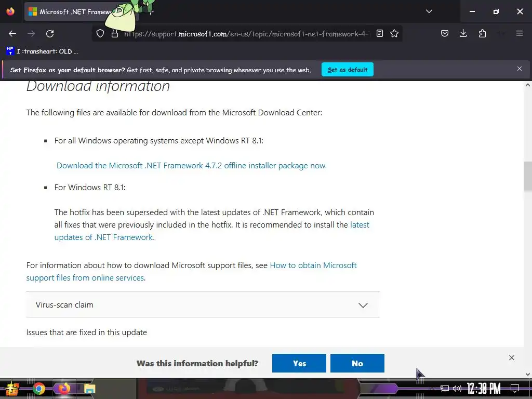Open the network tray icon
Screen dimensions: 532x399
click(445, 389)
